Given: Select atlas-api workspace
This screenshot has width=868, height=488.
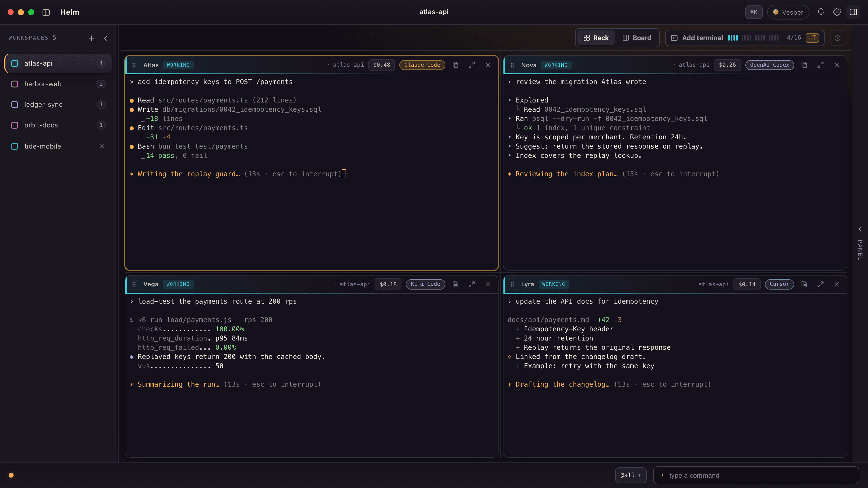Looking at the screenshot, I should [58, 63].
